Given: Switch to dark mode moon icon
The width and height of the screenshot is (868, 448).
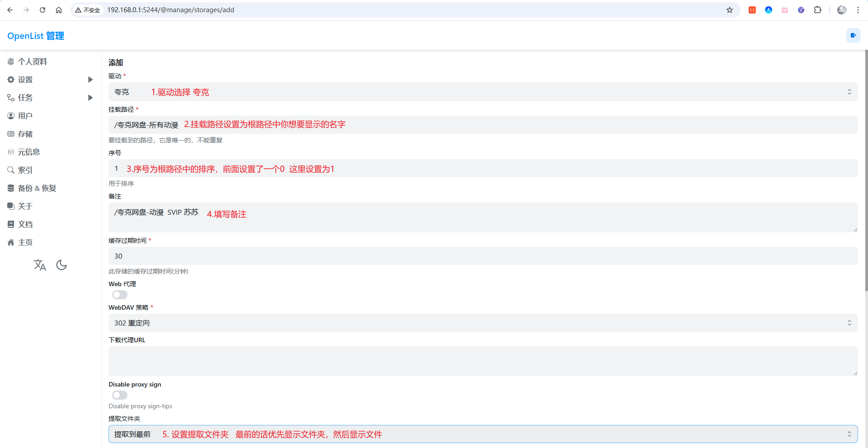Looking at the screenshot, I should click(x=61, y=265).
